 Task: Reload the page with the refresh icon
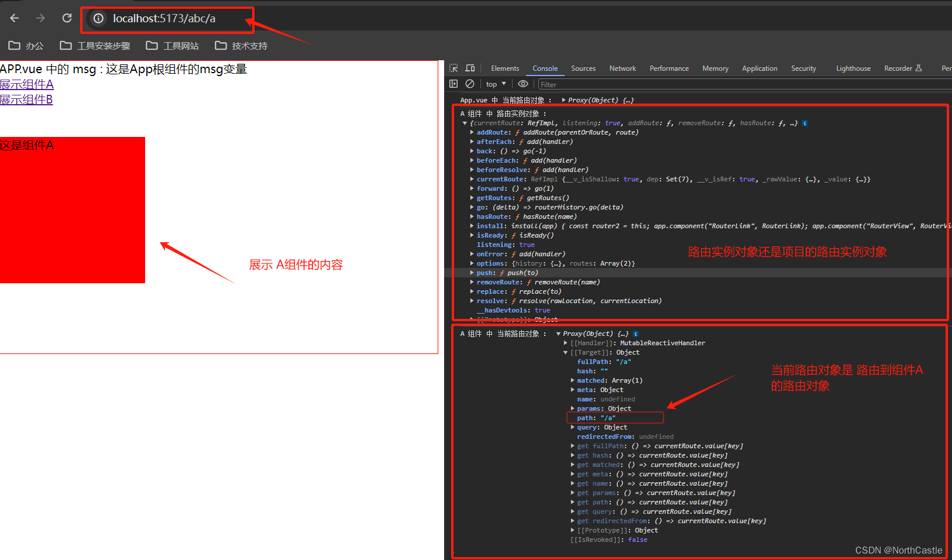[x=67, y=18]
